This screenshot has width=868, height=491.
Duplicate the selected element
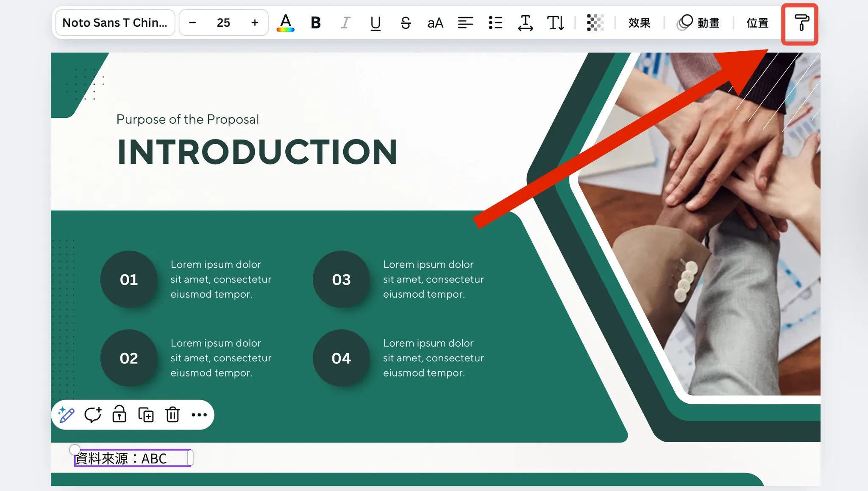(146, 415)
